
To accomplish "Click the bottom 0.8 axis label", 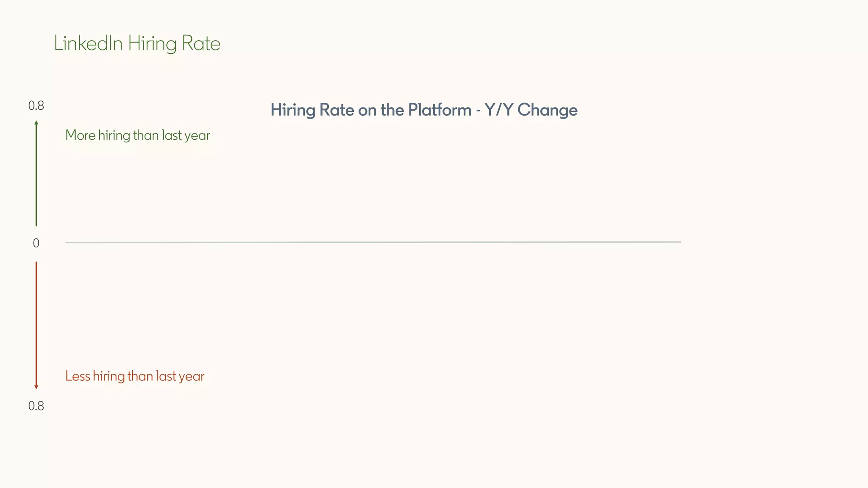I will 36,406.
